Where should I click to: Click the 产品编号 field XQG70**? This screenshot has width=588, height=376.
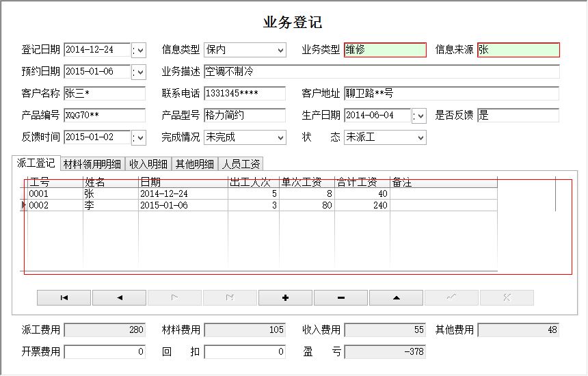pos(105,115)
